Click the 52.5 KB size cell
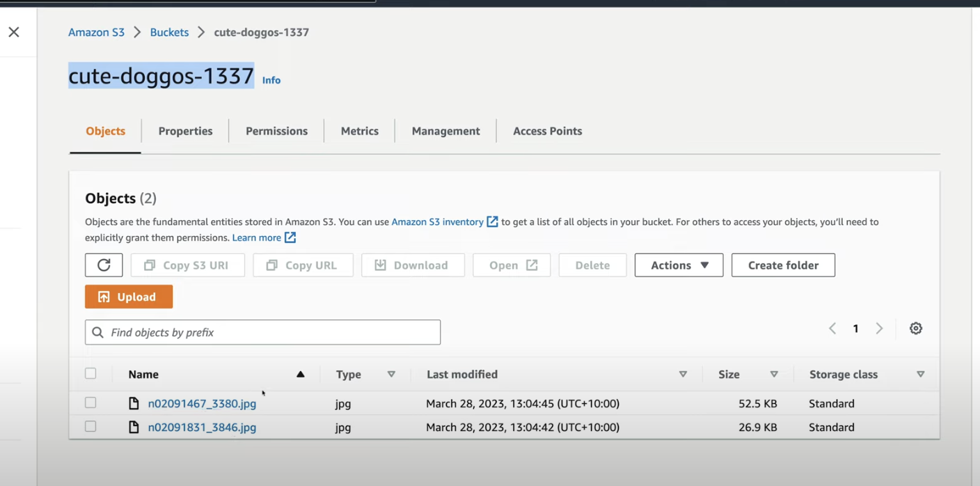Viewport: 980px width, 486px height. point(758,403)
